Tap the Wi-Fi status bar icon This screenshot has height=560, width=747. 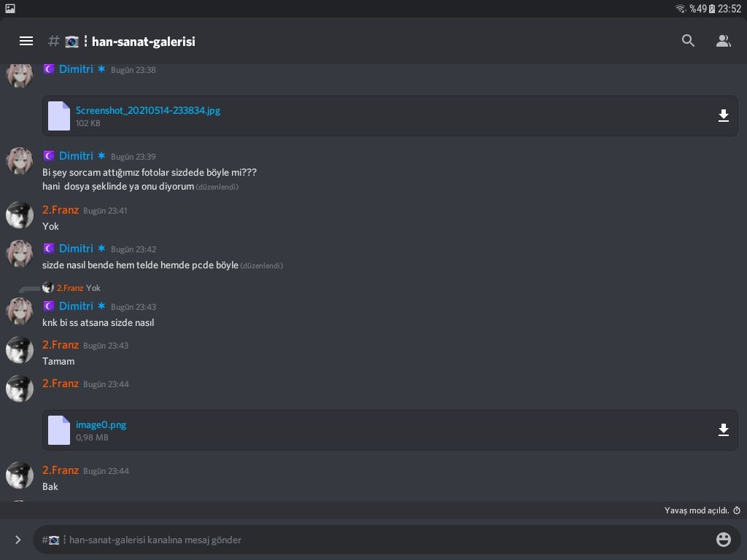coord(681,9)
